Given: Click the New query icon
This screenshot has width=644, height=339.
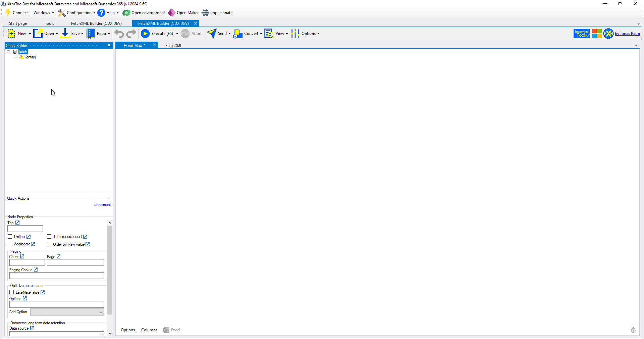Looking at the screenshot, I should 11,34.
